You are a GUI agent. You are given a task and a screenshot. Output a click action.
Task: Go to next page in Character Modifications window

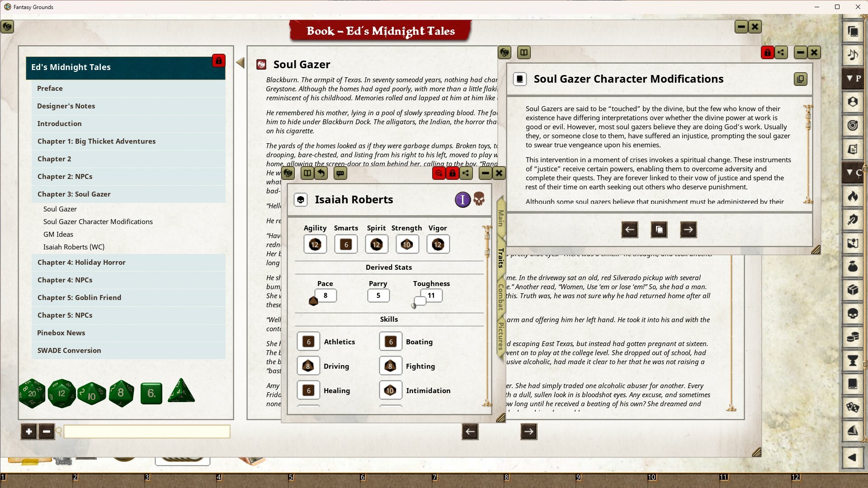click(688, 230)
